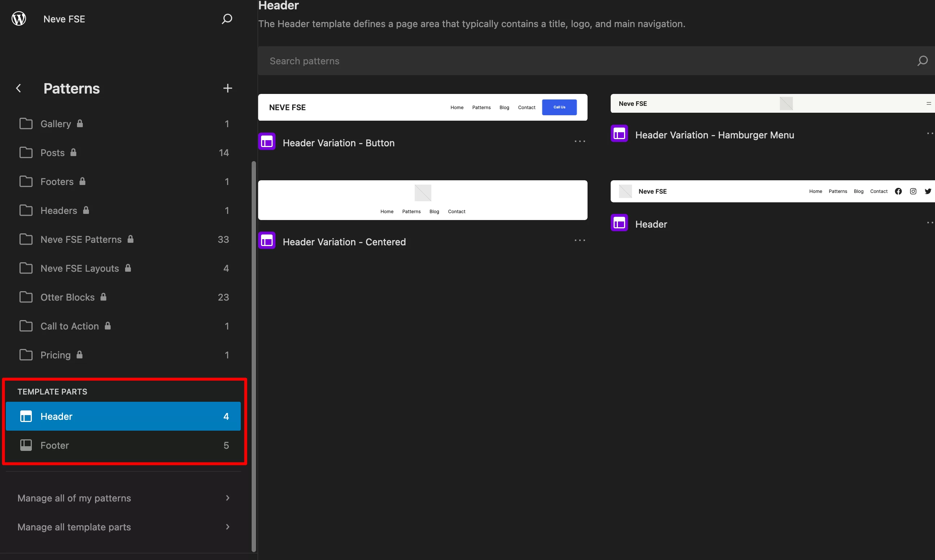Select Header under Template Parts

(123, 416)
